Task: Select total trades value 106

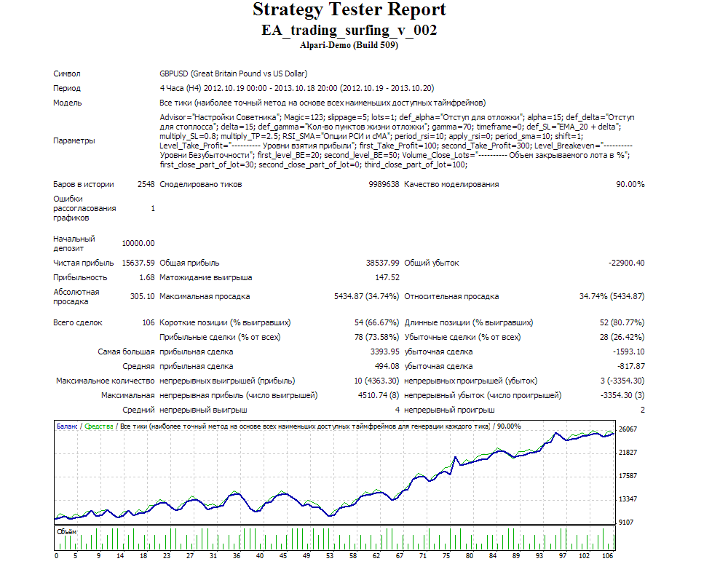Action: (148, 322)
